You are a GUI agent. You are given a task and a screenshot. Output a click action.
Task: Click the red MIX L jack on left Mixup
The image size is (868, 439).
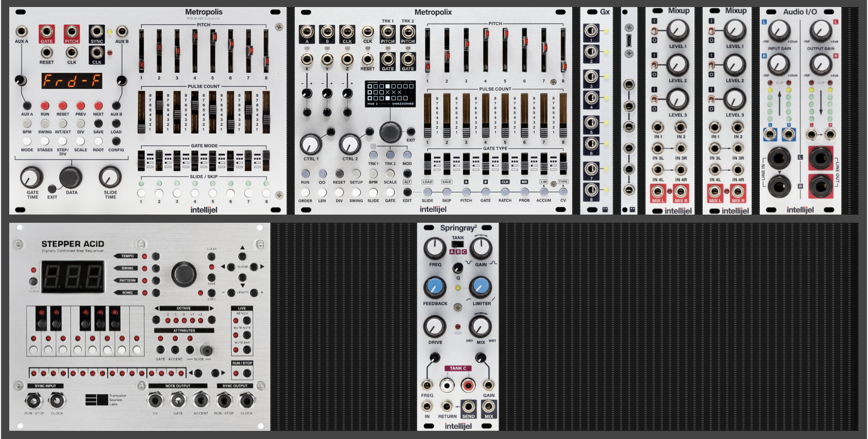[x=658, y=192]
